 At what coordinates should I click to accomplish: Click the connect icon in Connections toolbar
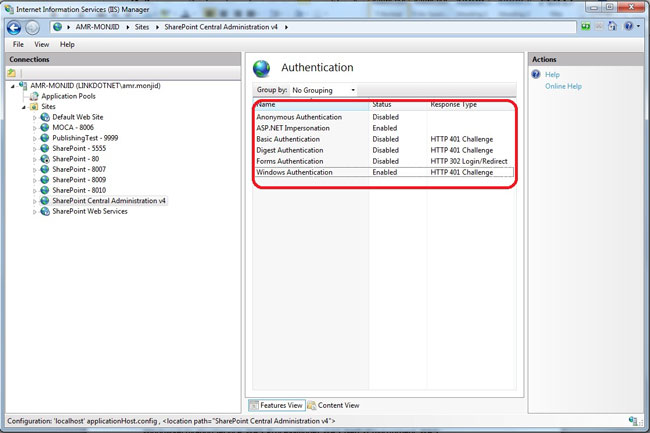12,73
